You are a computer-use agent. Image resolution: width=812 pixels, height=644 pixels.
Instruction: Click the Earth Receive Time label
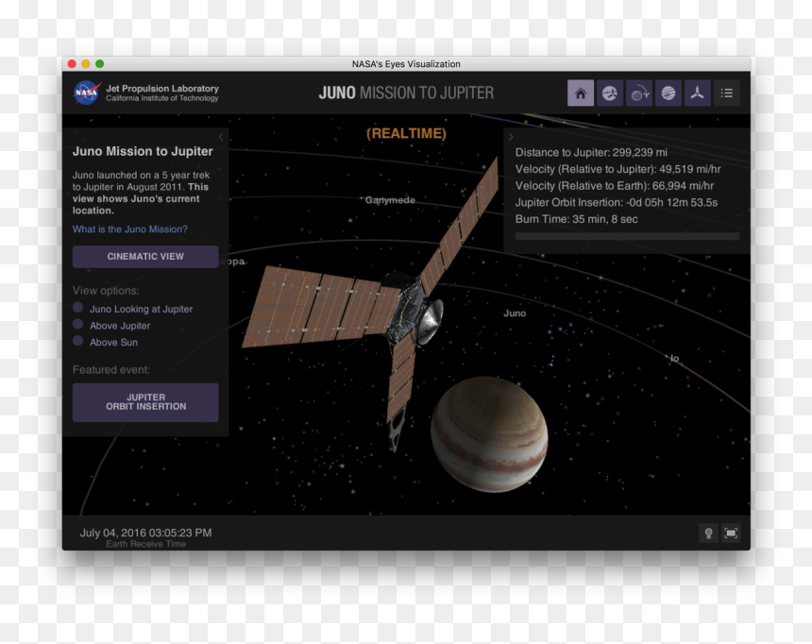tap(146, 544)
